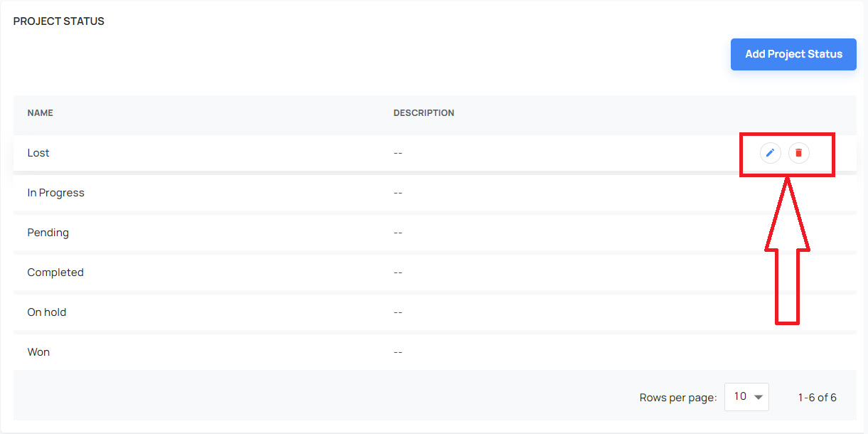Delete the Lost project status
The height and width of the screenshot is (434, 868).
click(x=799, y=153)
